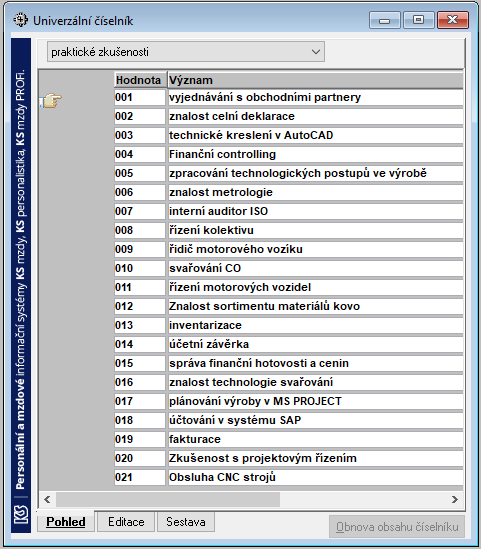Click the application icon in title bar
Image resolution: width=481 pixels, height=549 pixels.
[20, 20]
